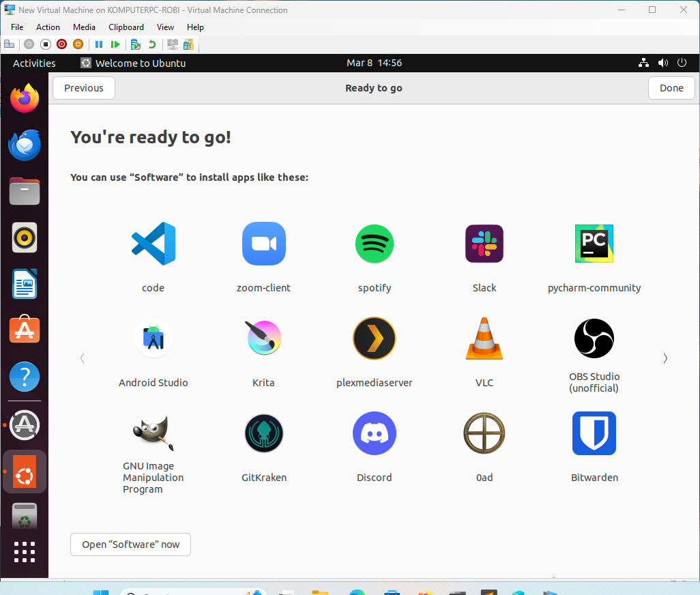Open the Action menu

click(48, 27)
